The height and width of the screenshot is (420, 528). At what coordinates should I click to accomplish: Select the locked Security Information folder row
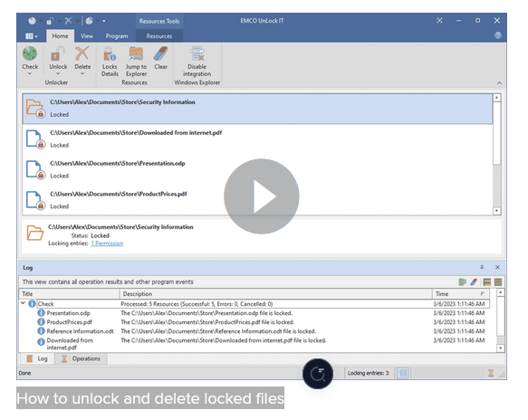pos(257,109)
